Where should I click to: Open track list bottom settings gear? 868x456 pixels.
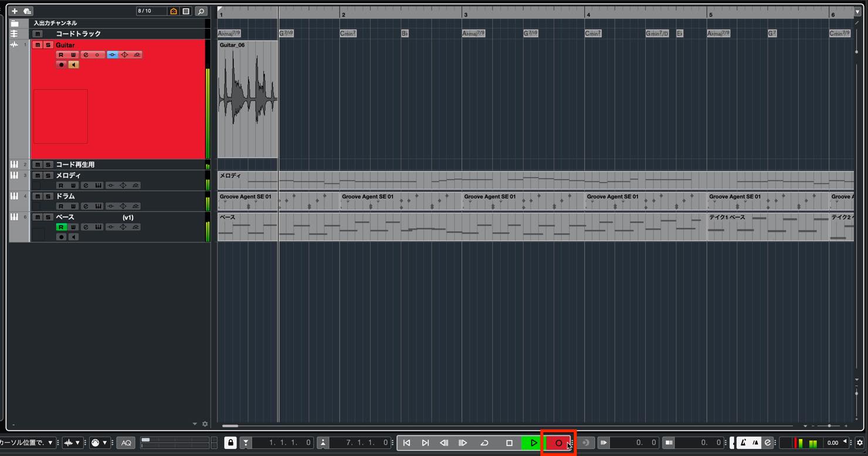[x=205, y=424]
